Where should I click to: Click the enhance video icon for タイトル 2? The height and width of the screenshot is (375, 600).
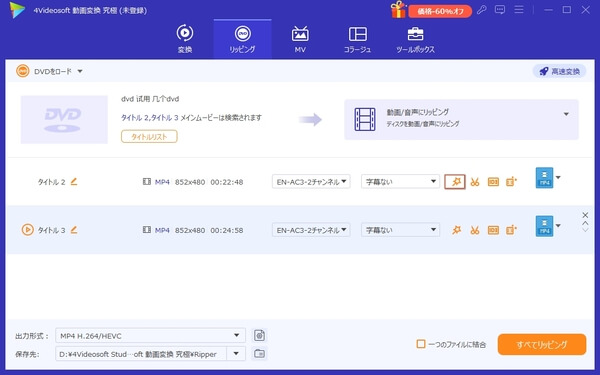click(x=511, y=182)
